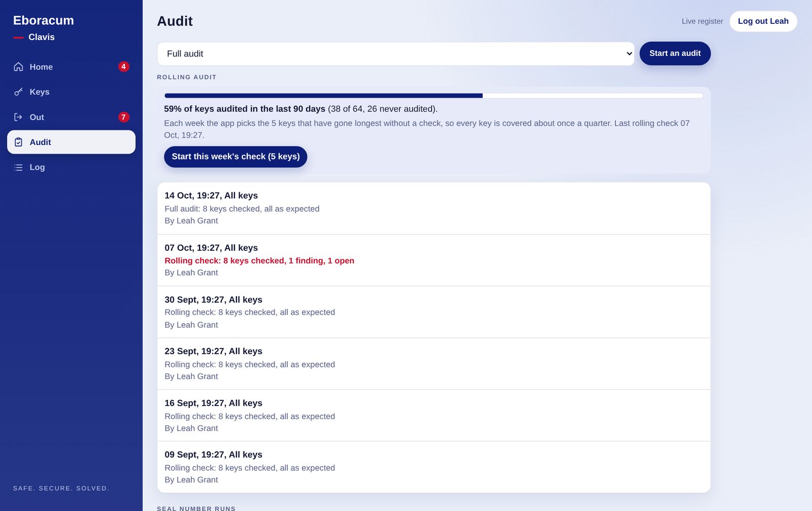Open the 16 Sept, 19:27 audit entry
This screenshot has width=812, height=511.
(x=434, y=416)
